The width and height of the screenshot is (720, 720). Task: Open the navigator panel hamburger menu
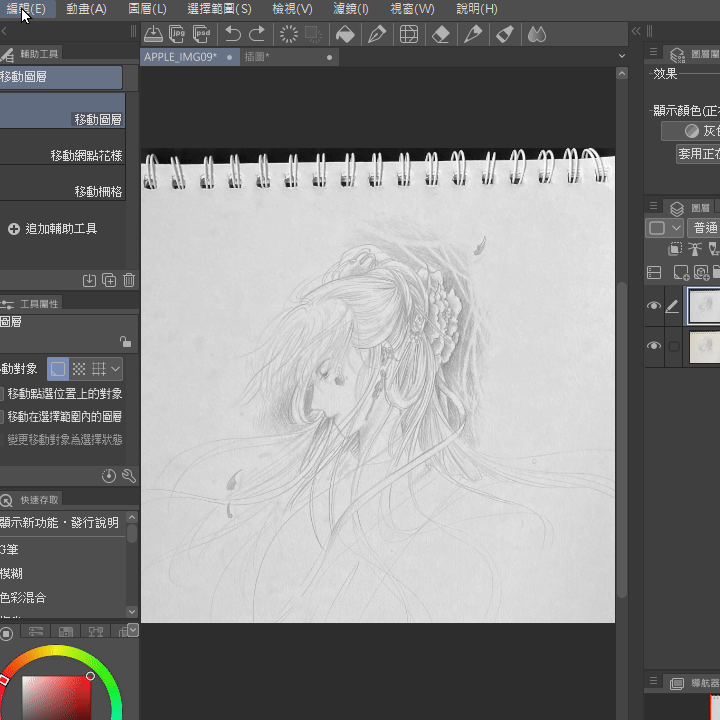(653, 681)
